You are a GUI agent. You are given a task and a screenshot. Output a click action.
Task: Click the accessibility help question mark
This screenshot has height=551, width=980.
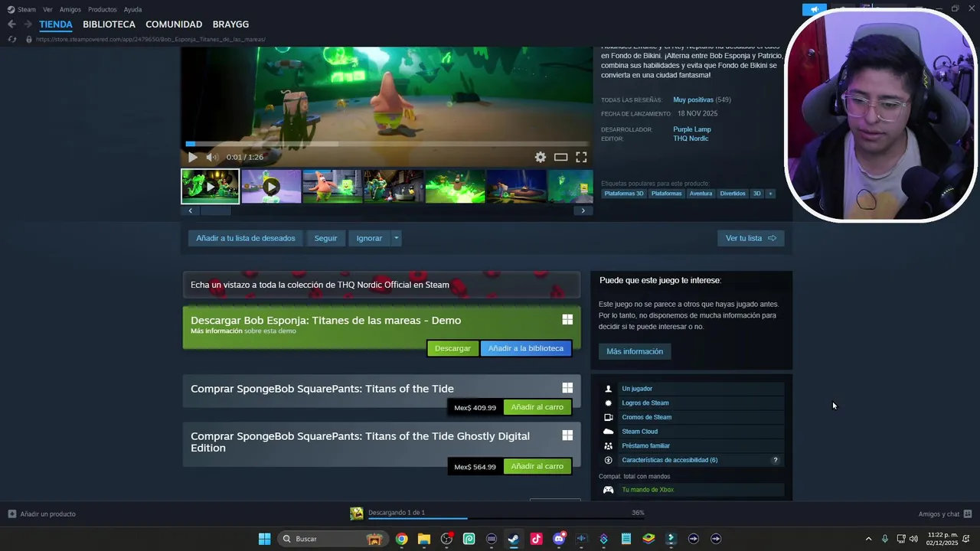coord(775,460)
